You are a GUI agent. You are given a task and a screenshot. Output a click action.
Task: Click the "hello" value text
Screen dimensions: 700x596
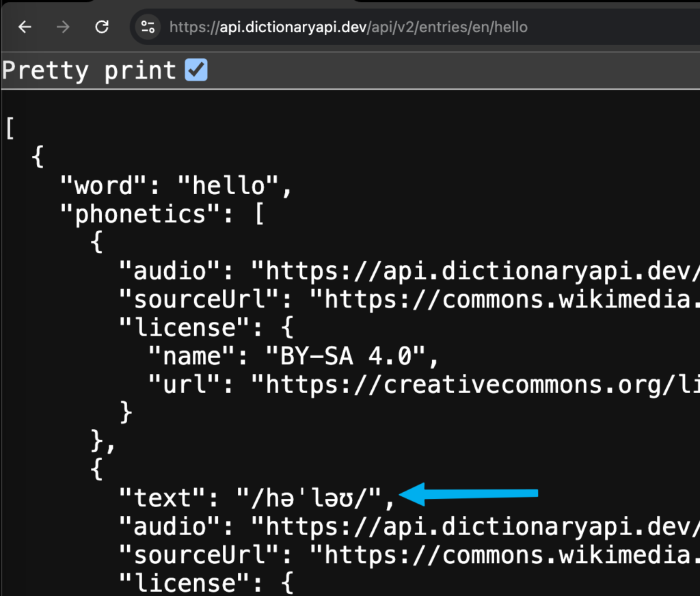[229, 185]
